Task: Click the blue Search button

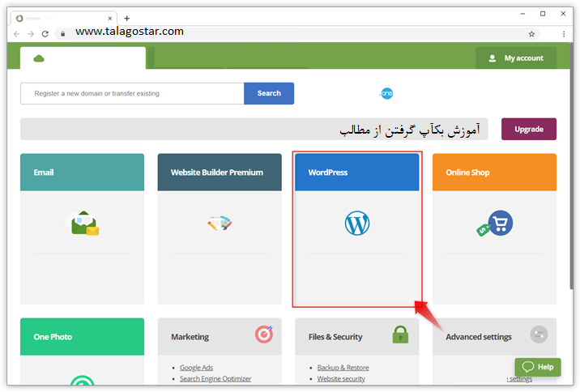Action: [269, 93]
